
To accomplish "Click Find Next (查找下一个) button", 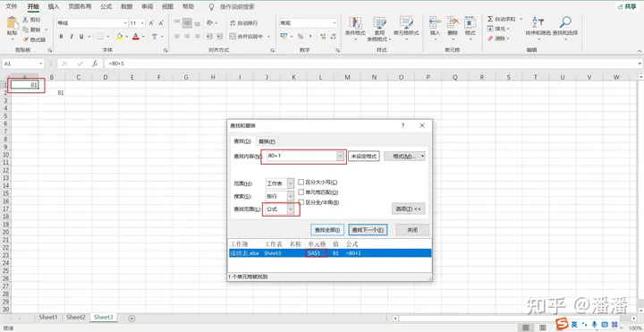I will pyautogui.click(x=368, y=230).
